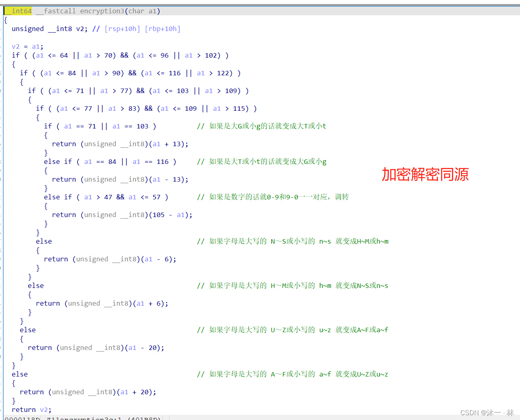Viewport: 520px width, 420px height.
Task: Click the comment about T becoming G
Action: pos(262,161)
